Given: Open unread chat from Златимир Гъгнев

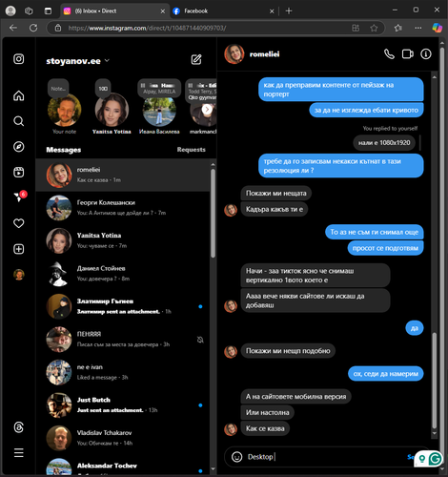Looking at the screenshot, I should pyautogui.click(x=123, y=306).
